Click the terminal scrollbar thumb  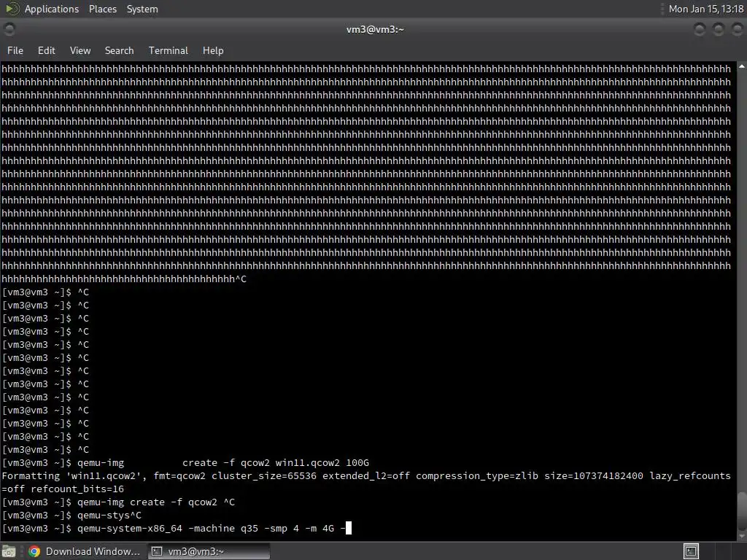[x=742, y=511]
